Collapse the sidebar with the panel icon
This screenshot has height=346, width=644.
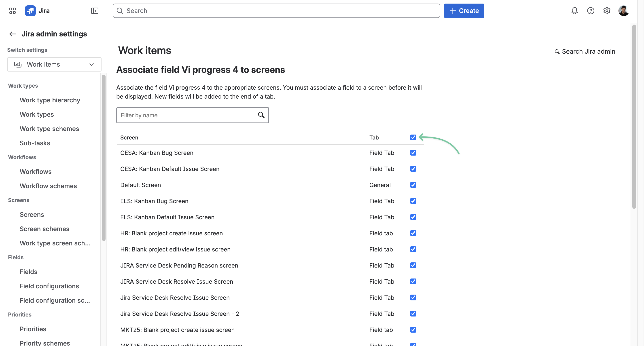coord(95,11)
